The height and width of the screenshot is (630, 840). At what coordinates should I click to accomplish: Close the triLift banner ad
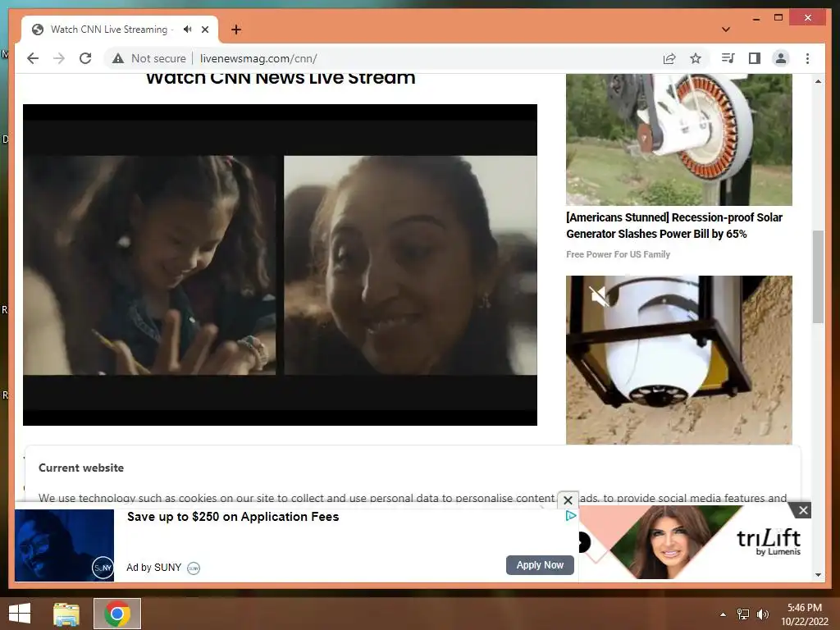[x=803, y=510]
